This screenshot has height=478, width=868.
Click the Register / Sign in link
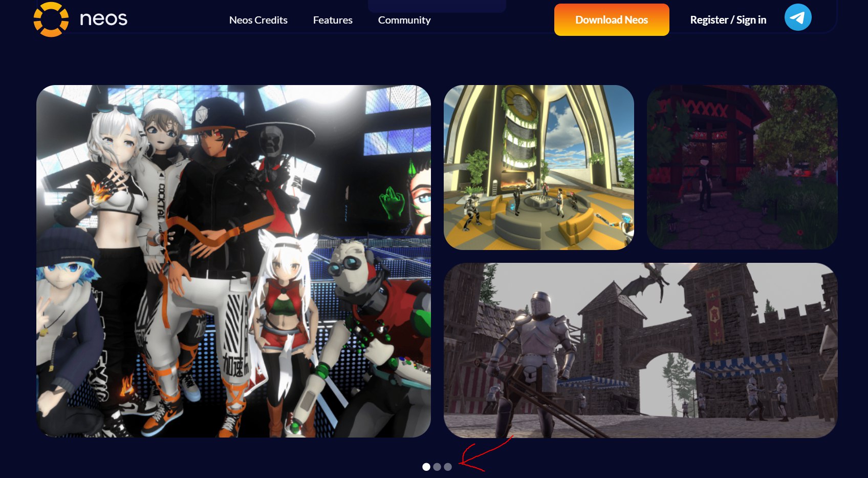(x=728, y=20)
